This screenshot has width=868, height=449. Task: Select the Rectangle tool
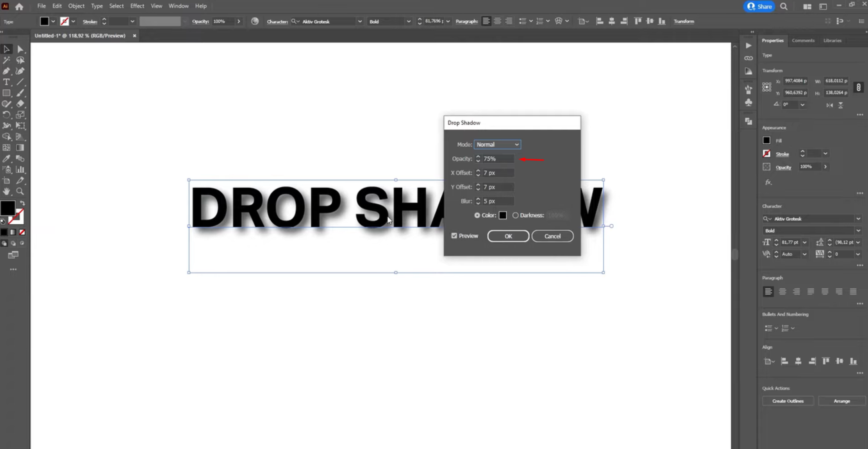(x=6, y=93)
